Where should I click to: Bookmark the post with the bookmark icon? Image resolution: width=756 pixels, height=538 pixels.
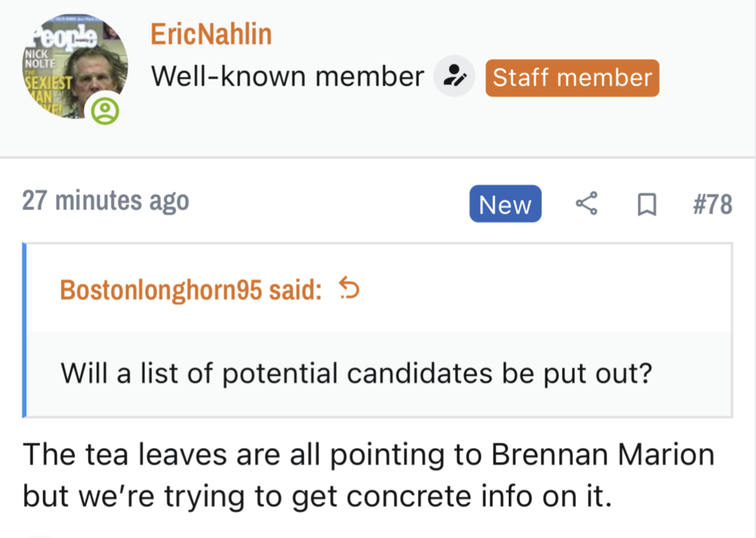pyautogui.click(x=646, y=204)
